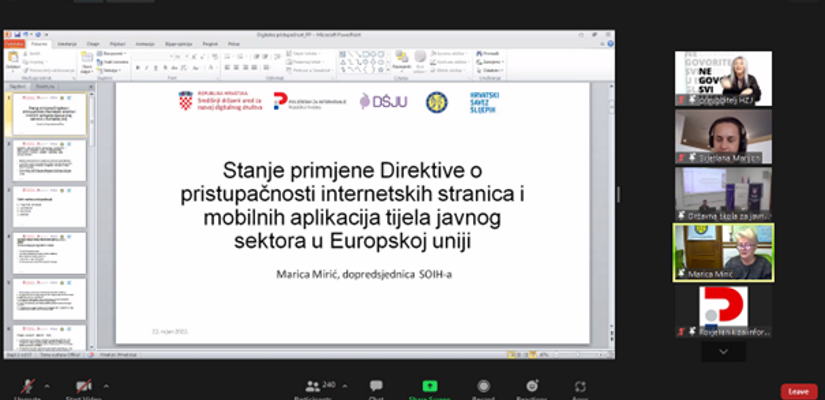This screenshot has height=400, width=825.
Task: Click the Paste clipboard icon
Action: (x=13, y=57)
